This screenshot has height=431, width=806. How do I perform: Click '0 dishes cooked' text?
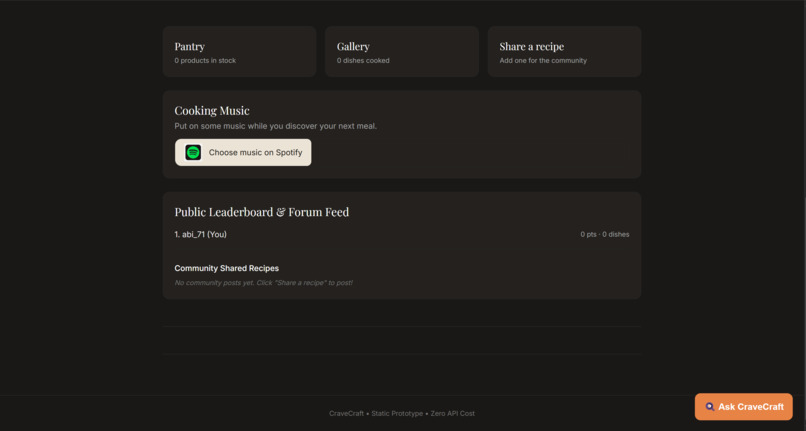(x=363, y=60)
